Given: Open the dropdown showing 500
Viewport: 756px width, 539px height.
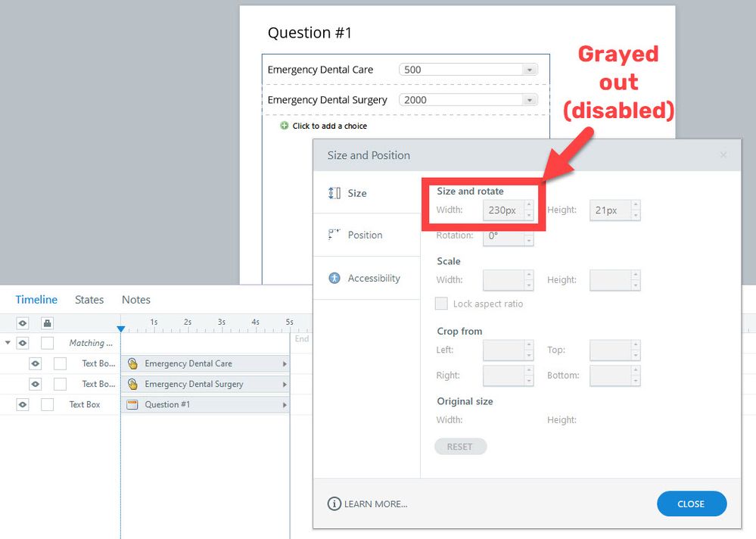Looking at the screenshot, I should pos(468,70).
